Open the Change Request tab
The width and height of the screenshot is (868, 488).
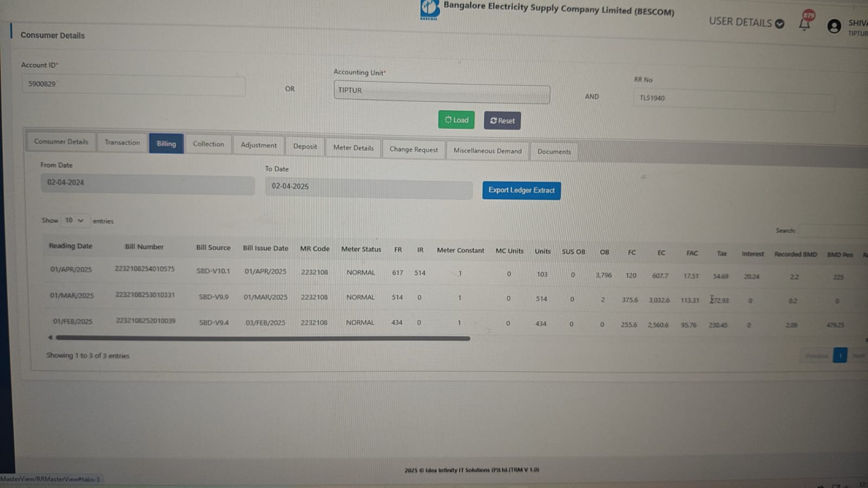point(414,149)
